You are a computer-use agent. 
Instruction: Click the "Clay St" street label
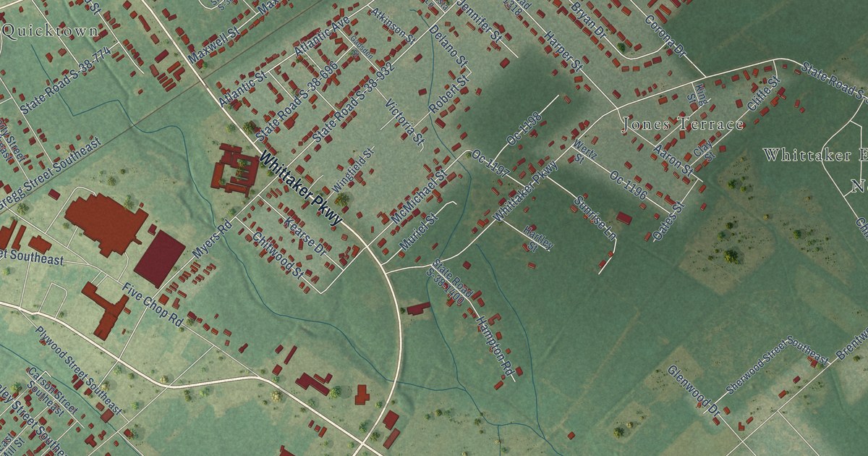tap(705, 151)
